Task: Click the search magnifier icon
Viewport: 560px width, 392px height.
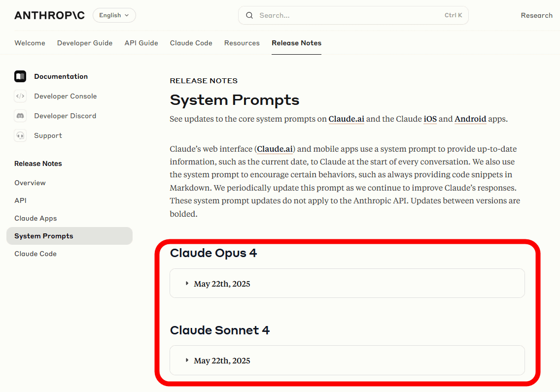Action: pos(249,15)
